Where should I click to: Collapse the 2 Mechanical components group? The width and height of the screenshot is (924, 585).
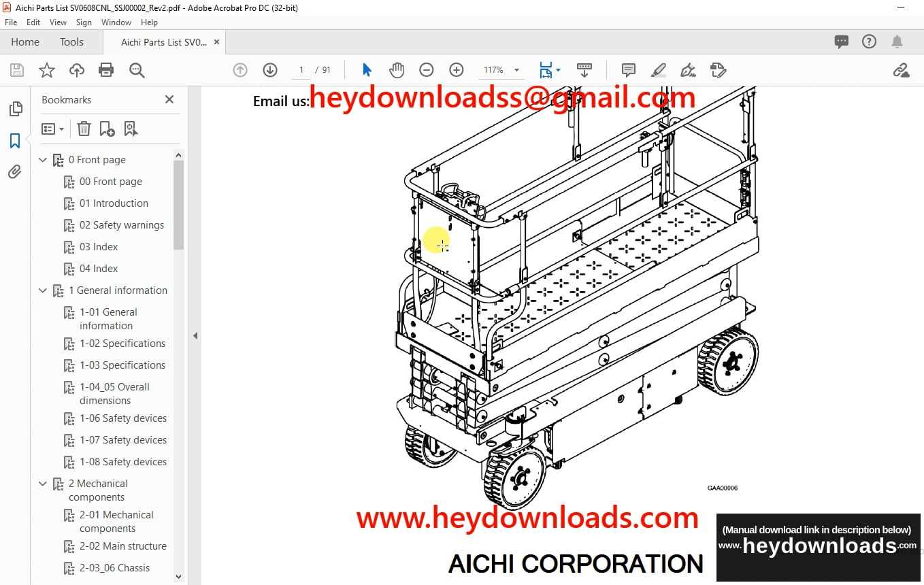43,484
